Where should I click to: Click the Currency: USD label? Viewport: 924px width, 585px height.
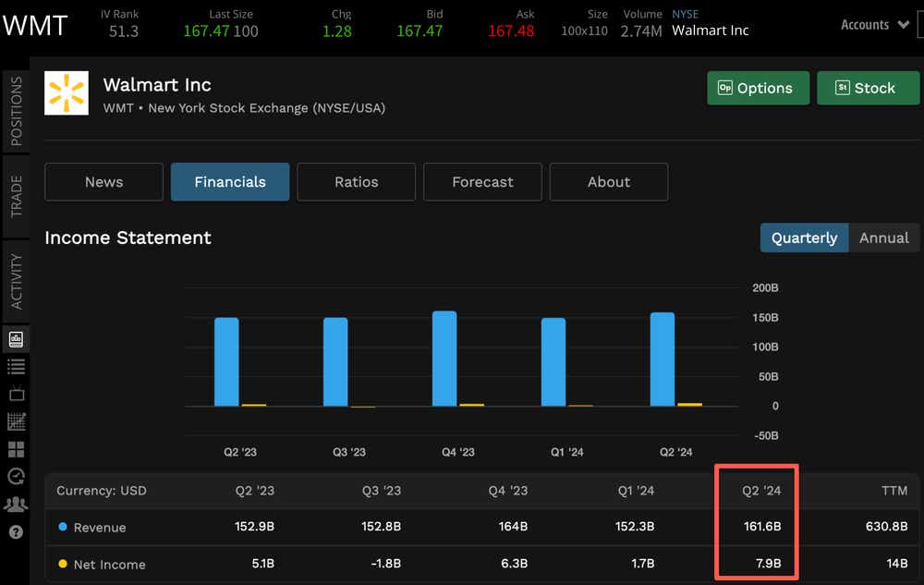click(102, 491)
